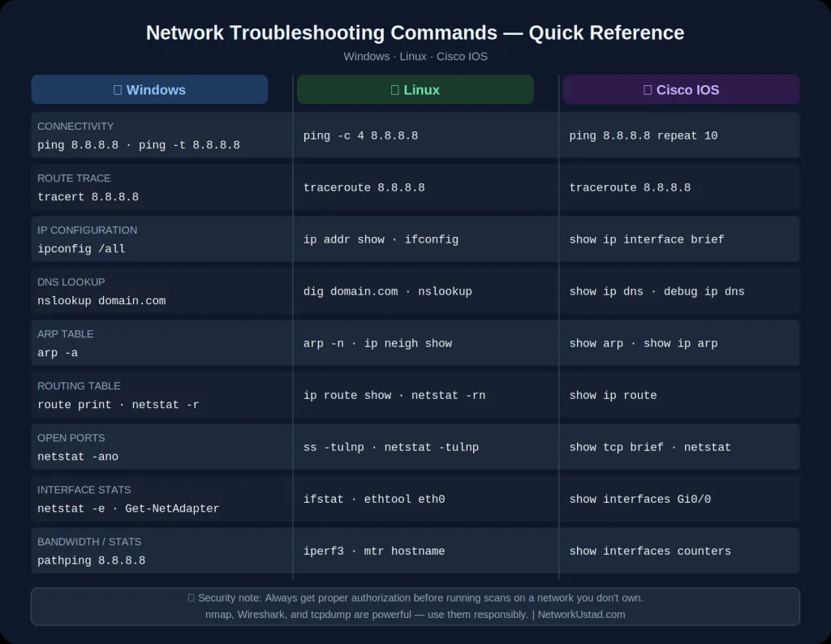Select 'show tcp brief · netstat' text
Screen dimensions: 831x644
pyautogui.click(x=650, y=447)
